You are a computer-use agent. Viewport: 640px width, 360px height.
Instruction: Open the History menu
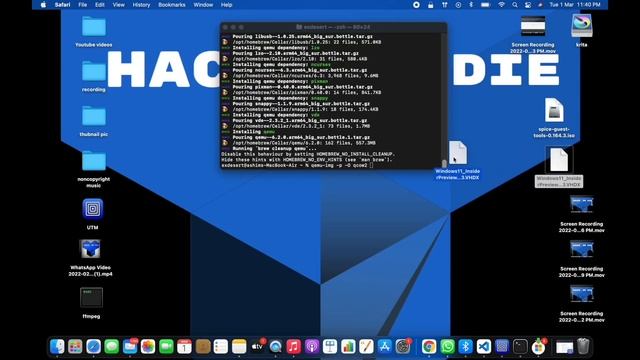pos(141,5)
